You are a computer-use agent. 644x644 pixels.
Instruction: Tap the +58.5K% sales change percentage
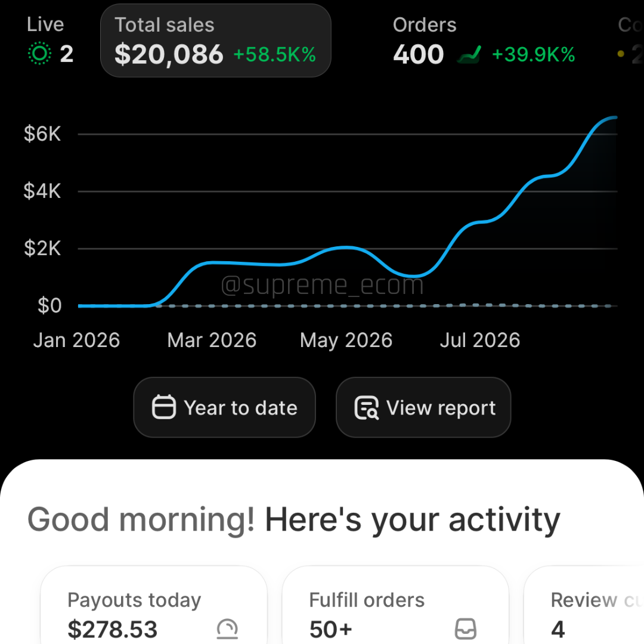(274, 55)
